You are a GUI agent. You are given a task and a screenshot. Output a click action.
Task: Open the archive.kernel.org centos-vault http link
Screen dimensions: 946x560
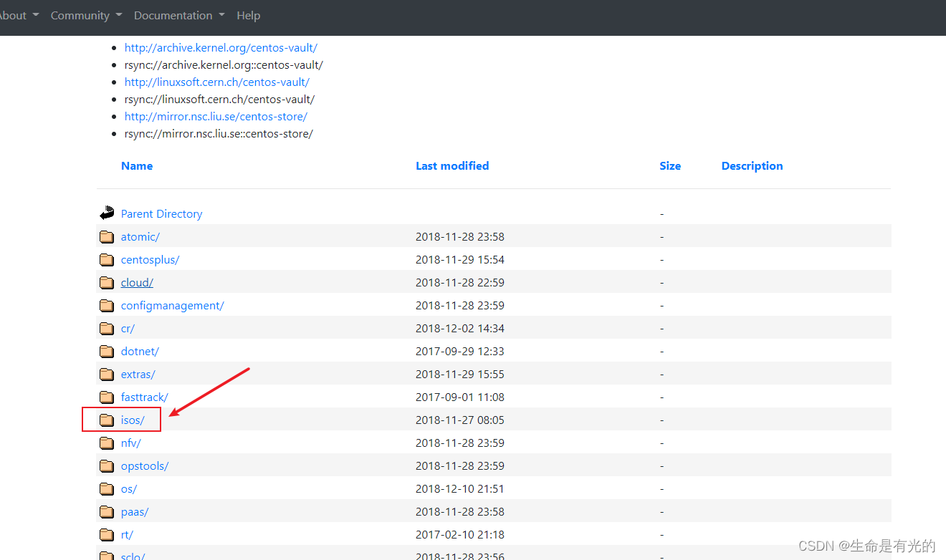coord(221,47)
